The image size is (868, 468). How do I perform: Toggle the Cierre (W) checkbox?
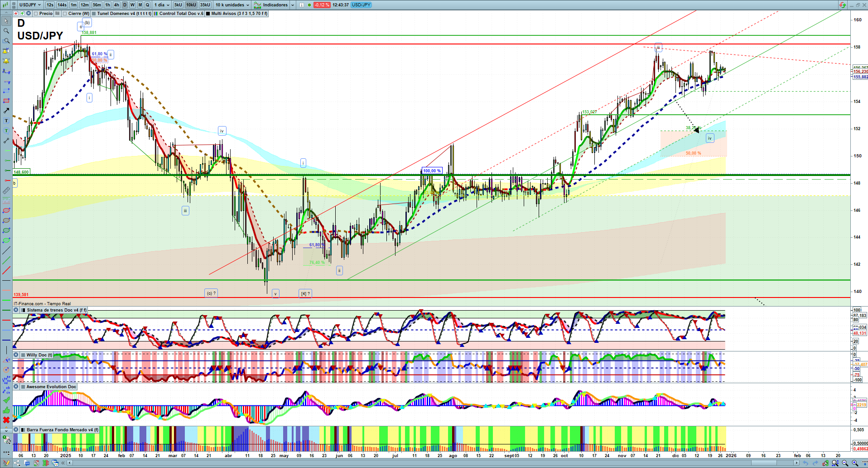tap(65, 14)
